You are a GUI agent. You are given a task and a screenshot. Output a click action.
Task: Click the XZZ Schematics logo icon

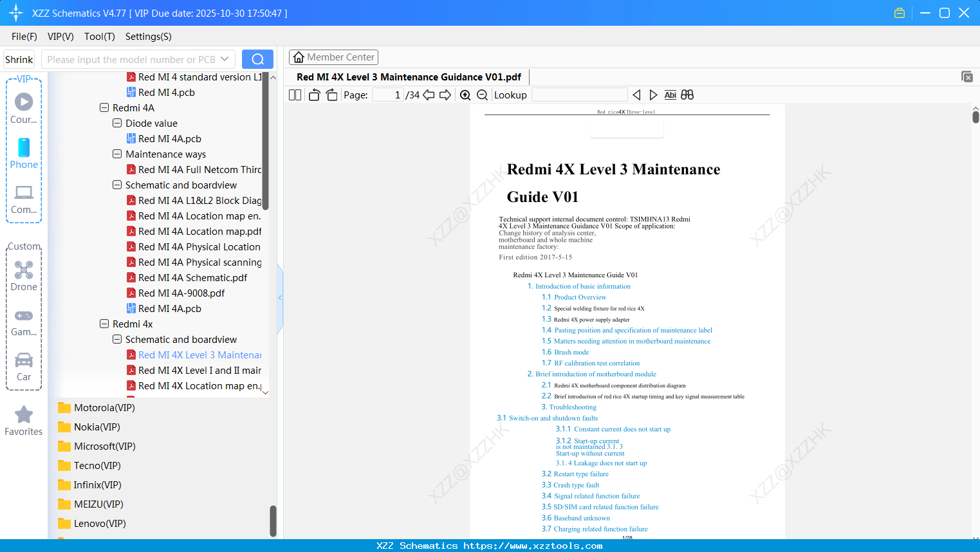click(x=16, y=13)
